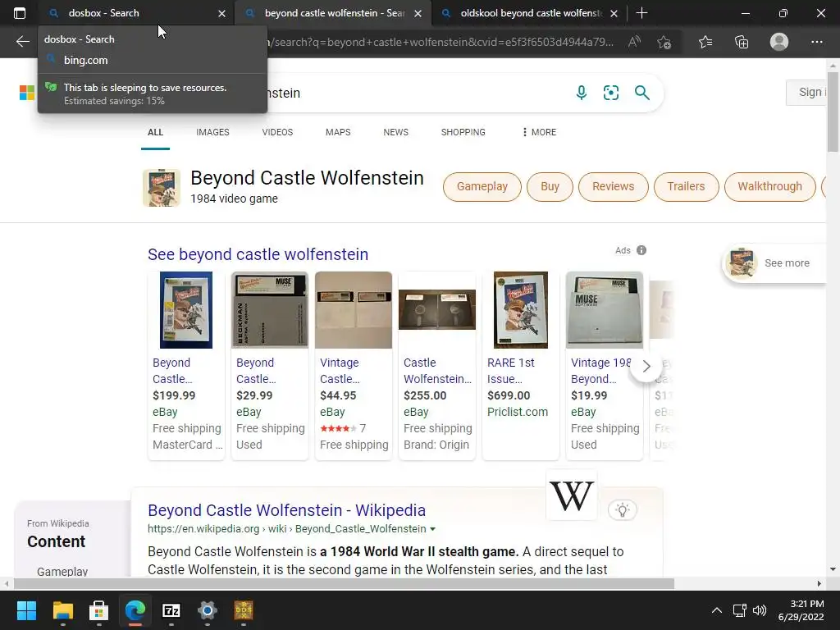
Task: Open the Collections icon
Action: 742,42
